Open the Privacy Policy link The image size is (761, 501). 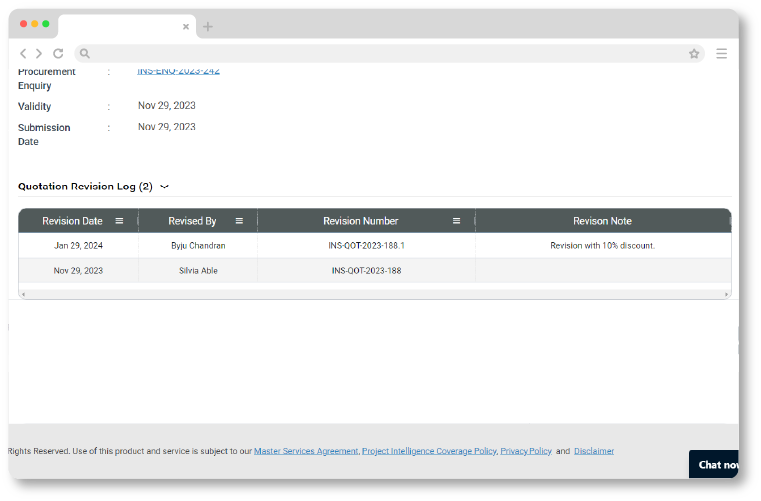(x=526, y=451)
